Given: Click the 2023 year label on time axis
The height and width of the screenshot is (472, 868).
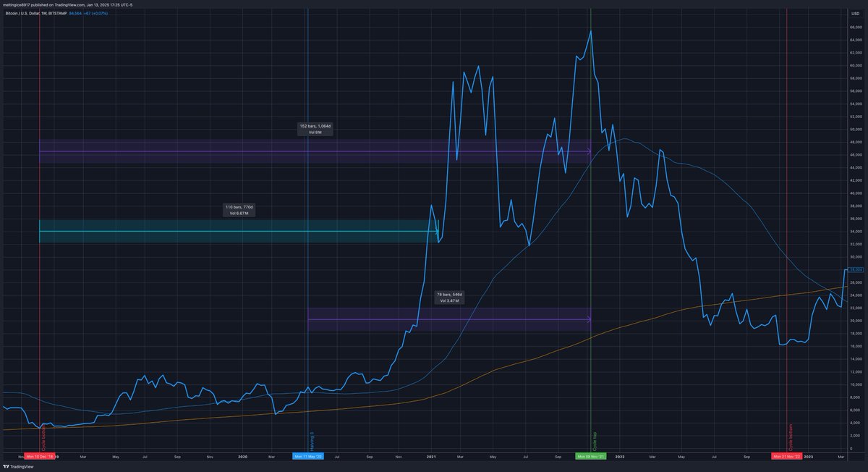Looking at the screenshot, I should (x=809, y=457).
